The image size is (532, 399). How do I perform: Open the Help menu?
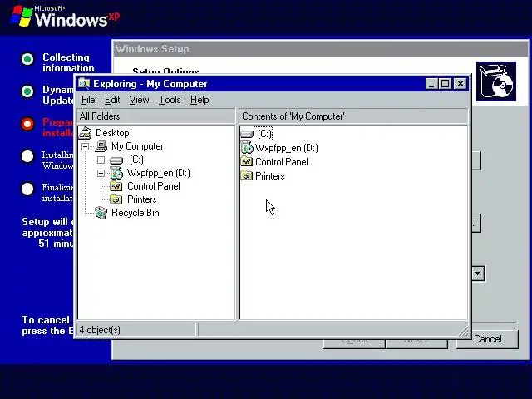pyautogui.click(x=199, y=100)
